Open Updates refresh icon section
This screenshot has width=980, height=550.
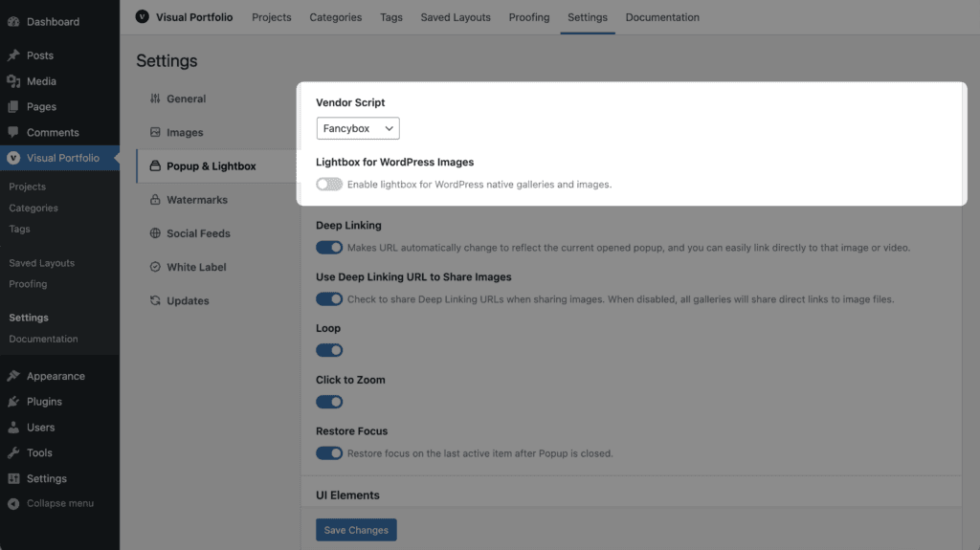tap(155, 300)
